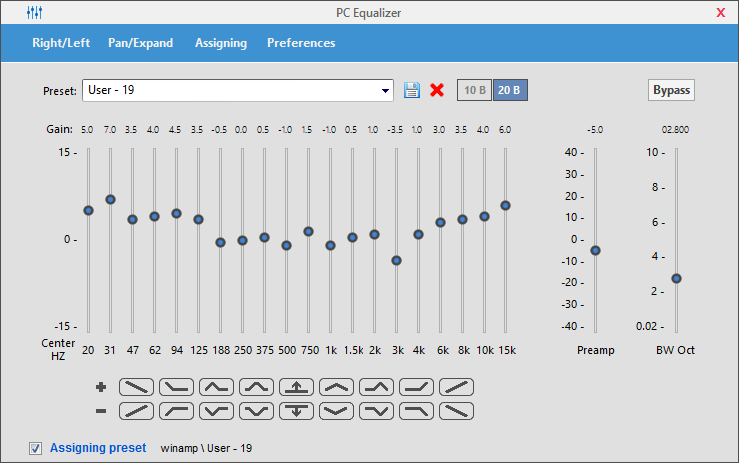Apply the first ascending-slope curve in minus row

136,409
